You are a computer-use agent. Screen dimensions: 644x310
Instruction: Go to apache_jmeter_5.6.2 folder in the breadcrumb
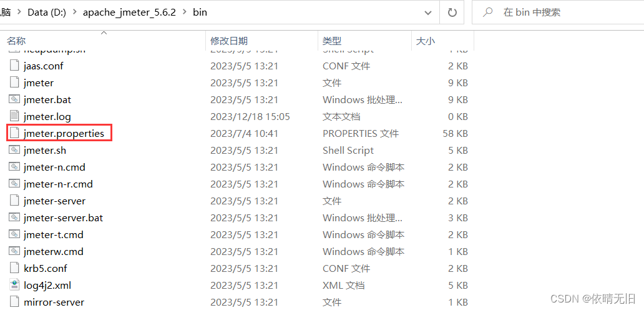click(x=129, y=12)
